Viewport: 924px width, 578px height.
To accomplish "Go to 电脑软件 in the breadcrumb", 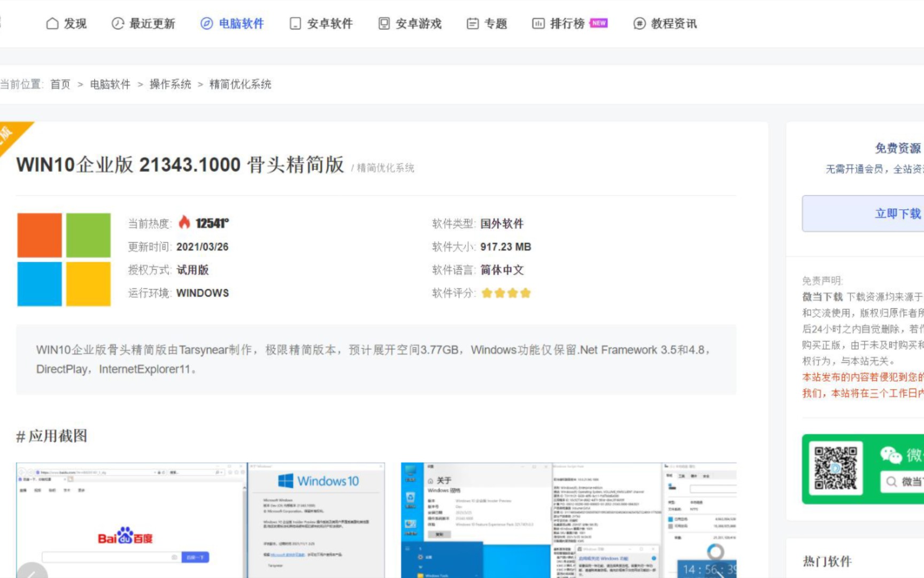I will (x=110, y=84).
